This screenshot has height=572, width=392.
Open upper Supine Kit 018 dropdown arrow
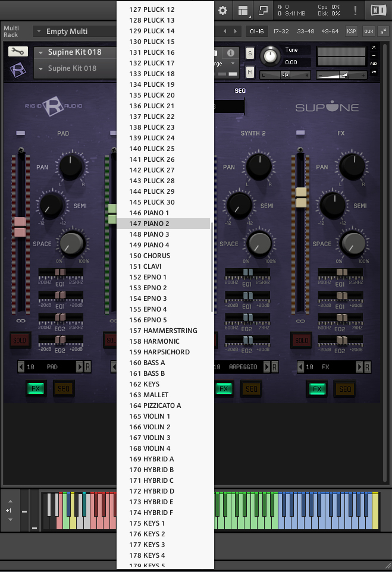tap(41, 52)
